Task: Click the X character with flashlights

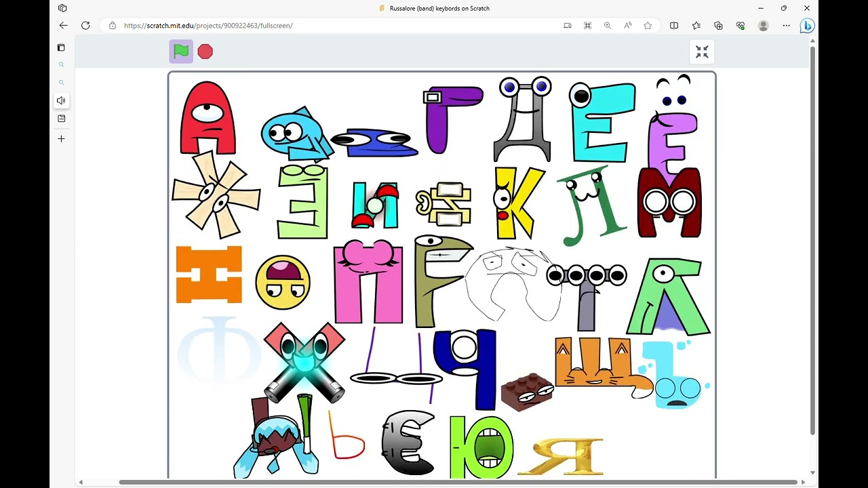Action: tap(304, 363)
